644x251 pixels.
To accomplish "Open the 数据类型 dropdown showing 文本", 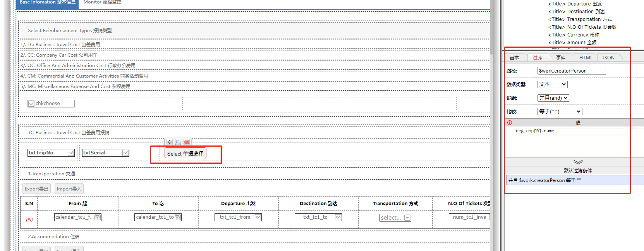I will click(552, 84).
